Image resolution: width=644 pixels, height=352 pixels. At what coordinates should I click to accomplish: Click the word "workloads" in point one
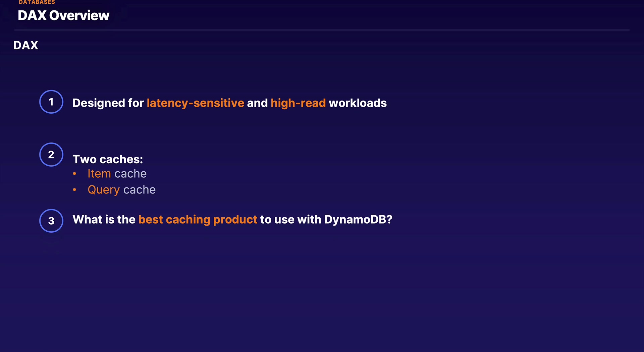coord(358,103)
